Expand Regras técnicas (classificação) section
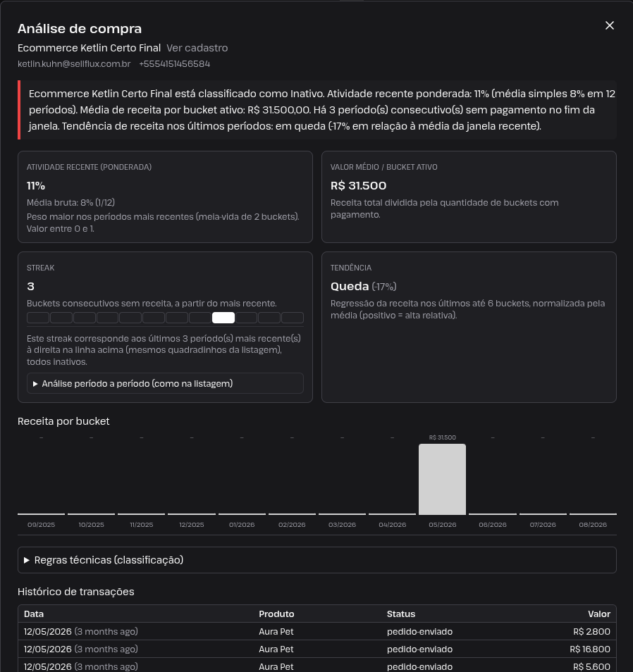 coord(317,560)
